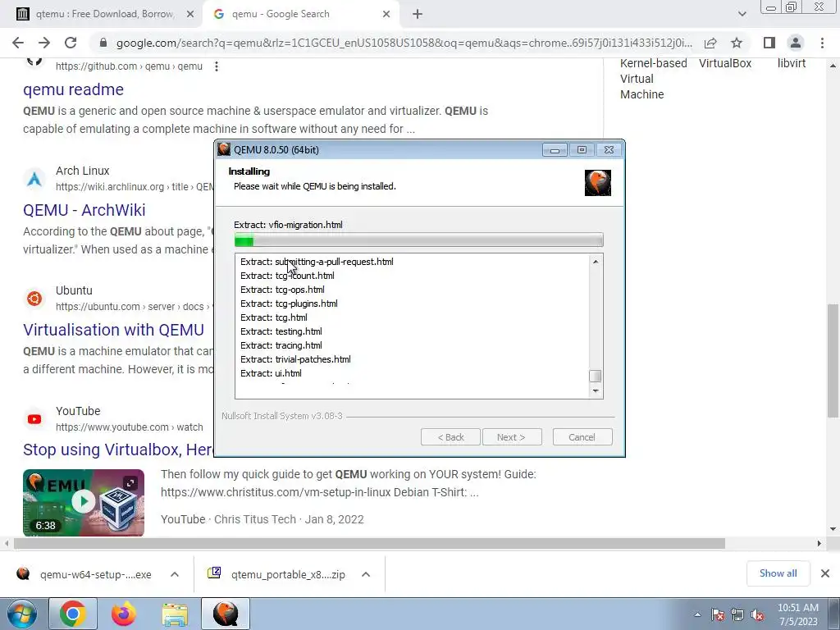
Task: Open the qemu readme link
Action: coord(73,89)
